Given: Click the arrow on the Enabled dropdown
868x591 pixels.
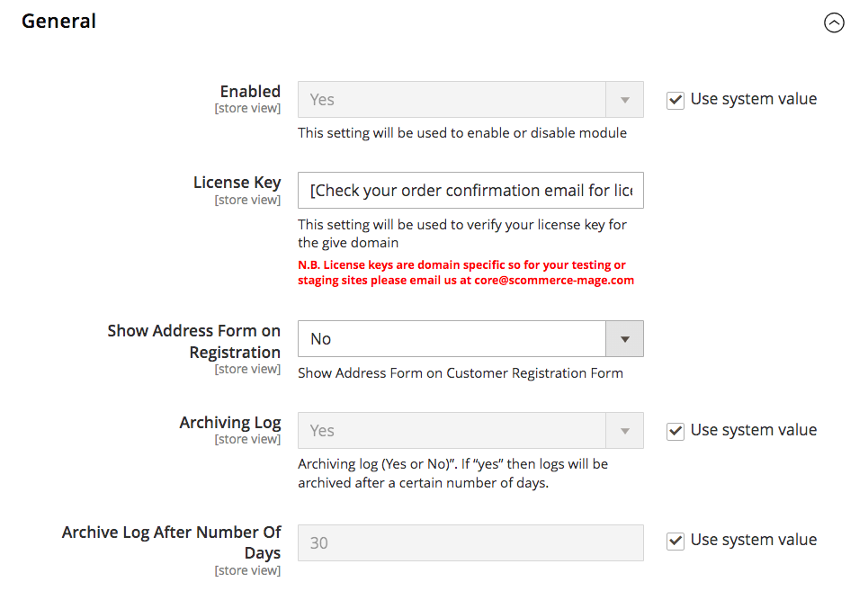Looking at the screenshot, I should coord(625,100).
